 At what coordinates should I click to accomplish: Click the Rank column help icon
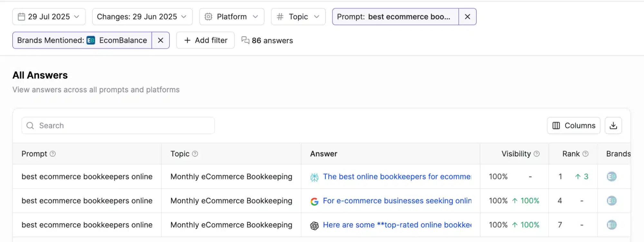[585, 154]
